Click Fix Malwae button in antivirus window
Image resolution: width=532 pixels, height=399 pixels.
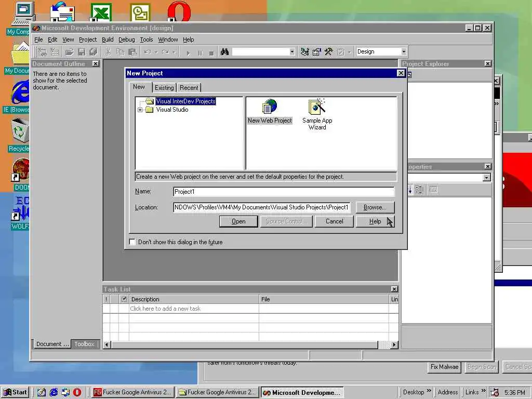pos(444,367)
